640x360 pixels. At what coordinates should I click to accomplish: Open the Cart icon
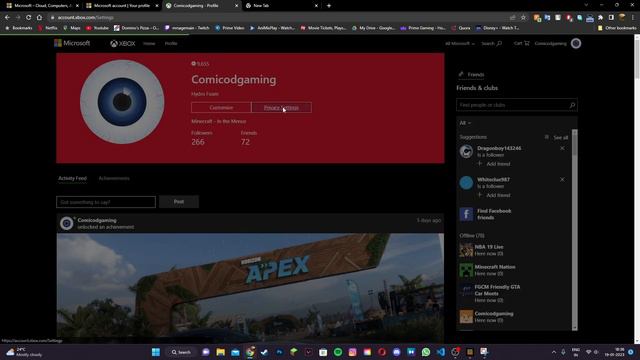[522, 43]
